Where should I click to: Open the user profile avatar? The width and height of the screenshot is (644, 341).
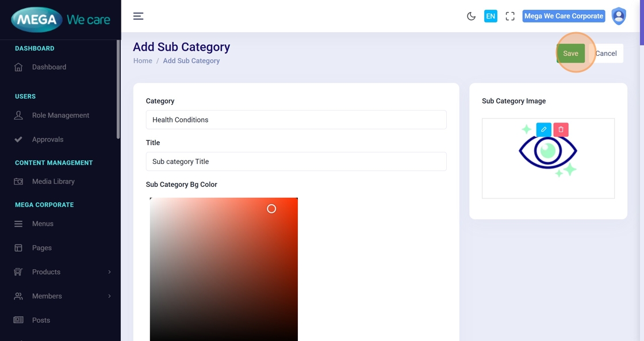point(618,16)
